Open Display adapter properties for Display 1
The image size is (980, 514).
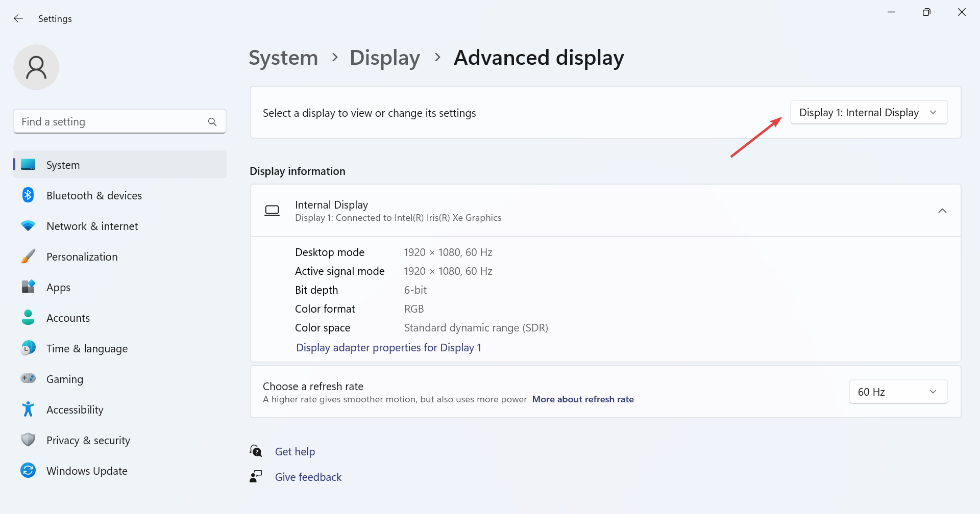388,348
